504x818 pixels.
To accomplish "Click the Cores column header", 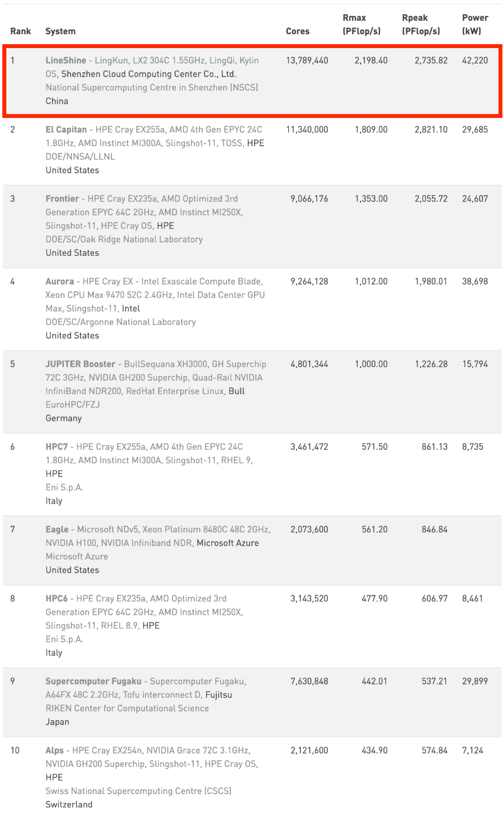I will (297, 31).
